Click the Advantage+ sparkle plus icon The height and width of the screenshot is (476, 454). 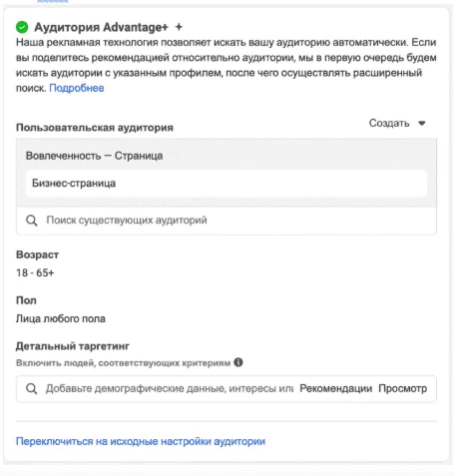(x=179, y=27)
